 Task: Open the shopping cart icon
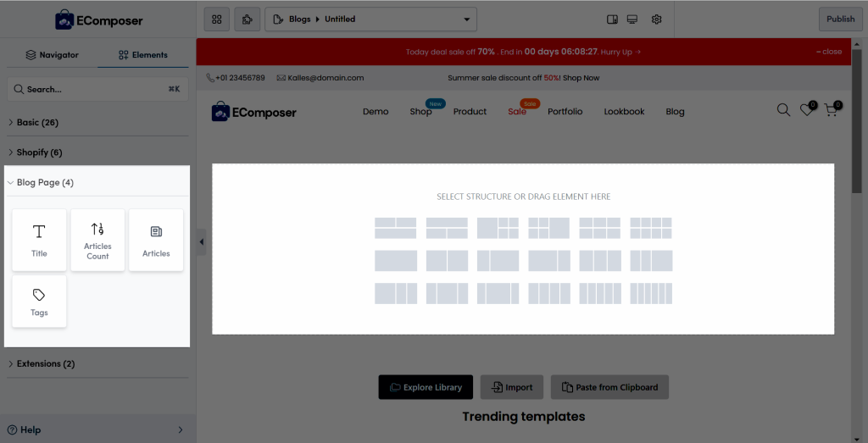tap(831, 110)
